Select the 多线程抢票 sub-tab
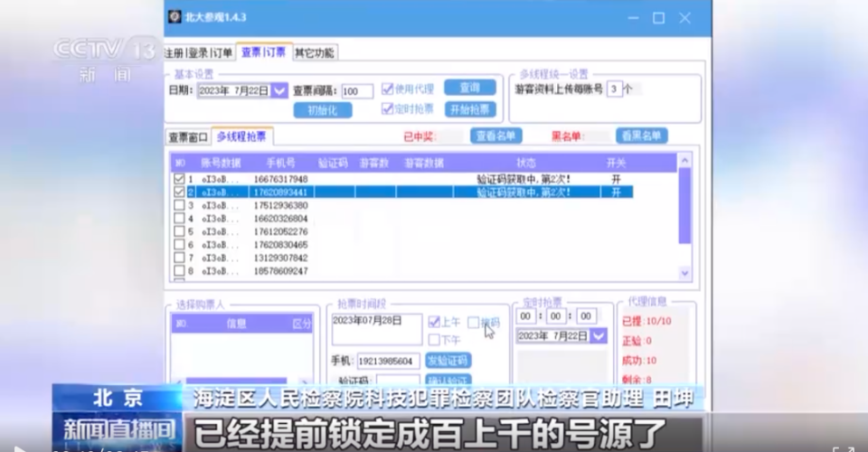This screenshot has height=452, width=868. [241, 137]
